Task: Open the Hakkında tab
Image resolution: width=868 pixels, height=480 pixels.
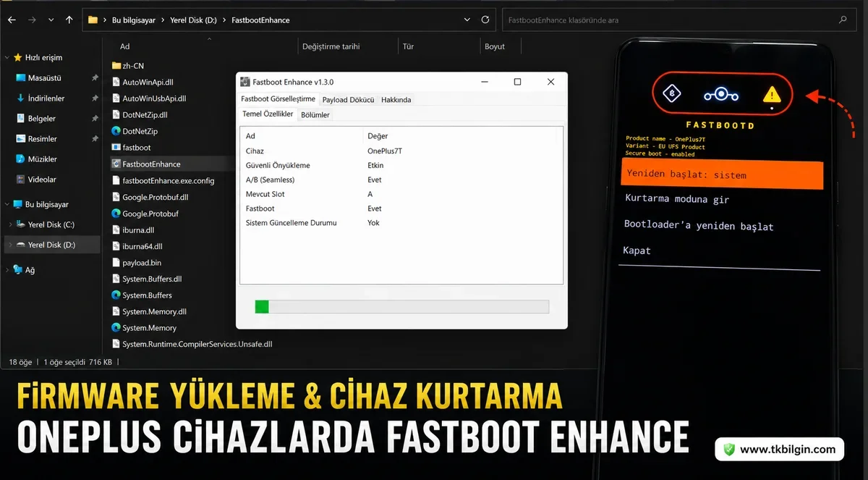Action: (396, 100)
